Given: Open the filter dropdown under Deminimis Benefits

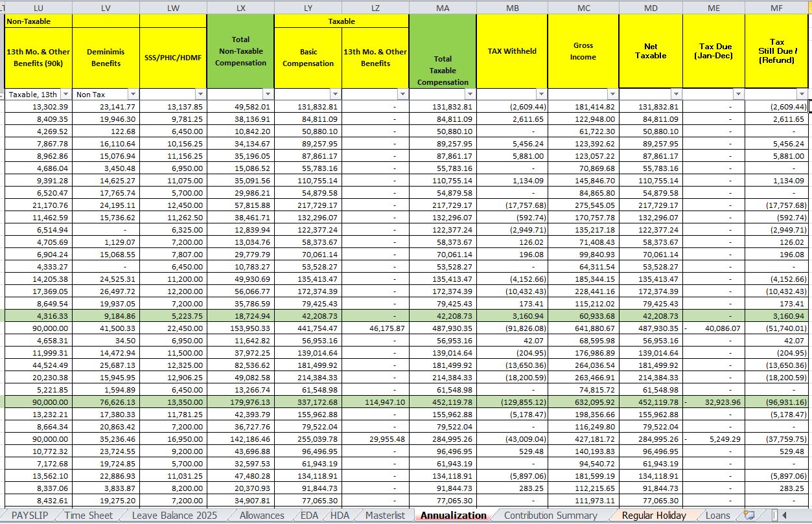Looking at the screenshot, I should 133,95.
